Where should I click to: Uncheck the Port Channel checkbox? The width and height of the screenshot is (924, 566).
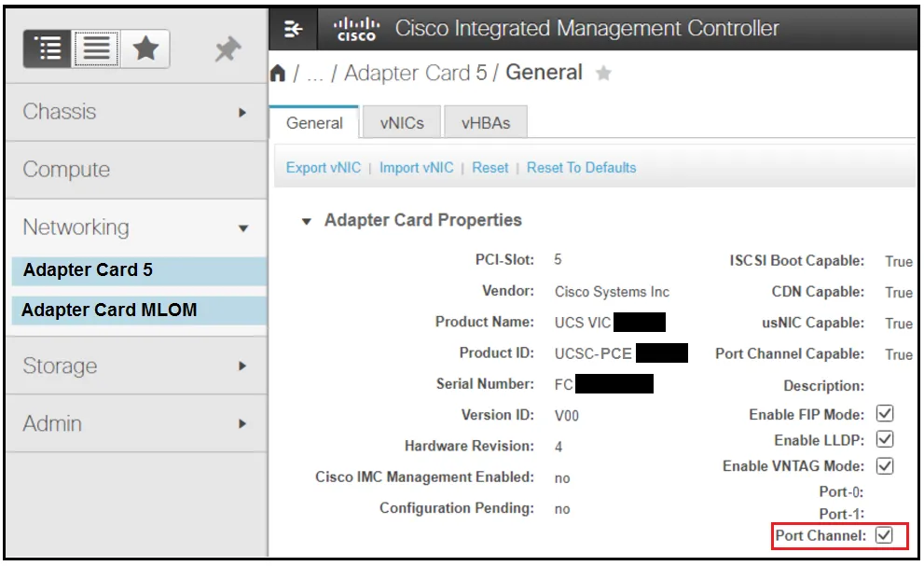coord(884,535)
